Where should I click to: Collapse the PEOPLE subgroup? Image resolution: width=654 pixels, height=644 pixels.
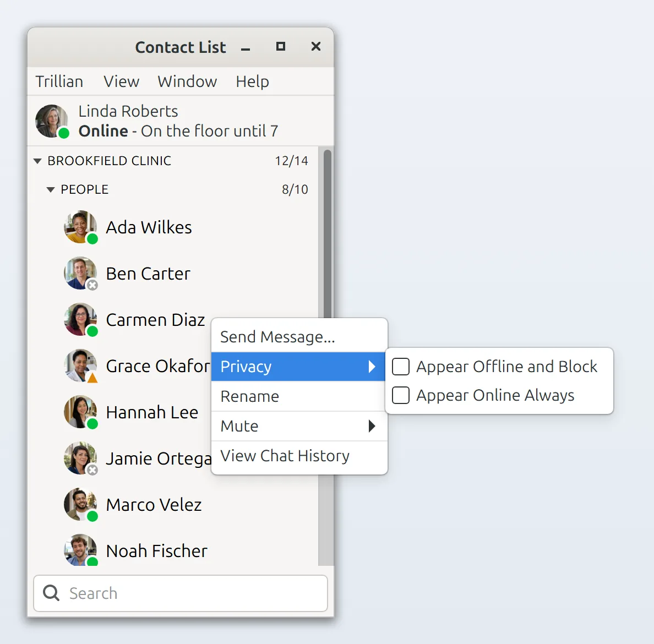click(x=51, y=190)
